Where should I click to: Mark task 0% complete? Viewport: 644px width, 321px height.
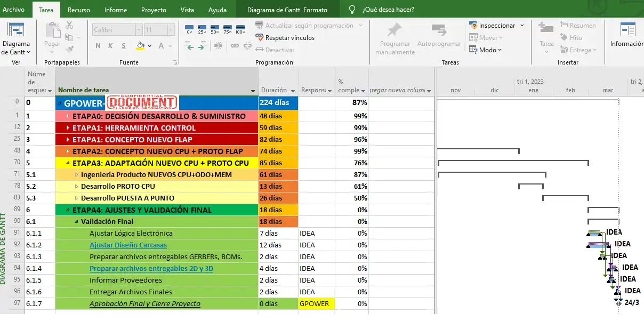[x=189, y=29]
